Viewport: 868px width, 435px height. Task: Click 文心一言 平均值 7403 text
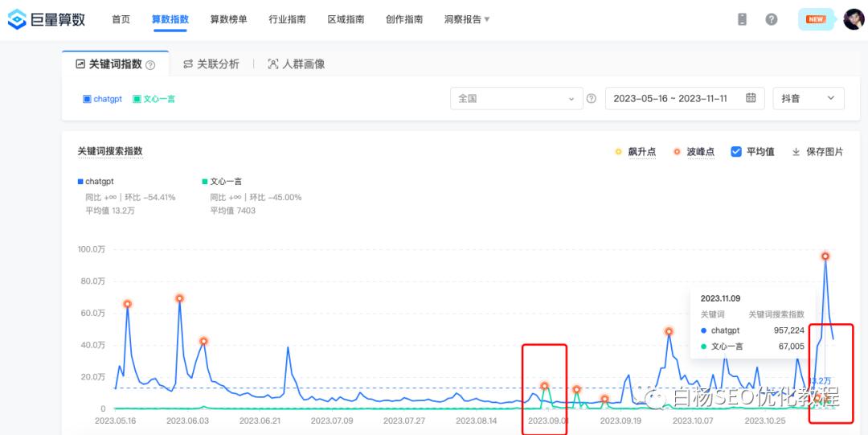coord(232,211)
